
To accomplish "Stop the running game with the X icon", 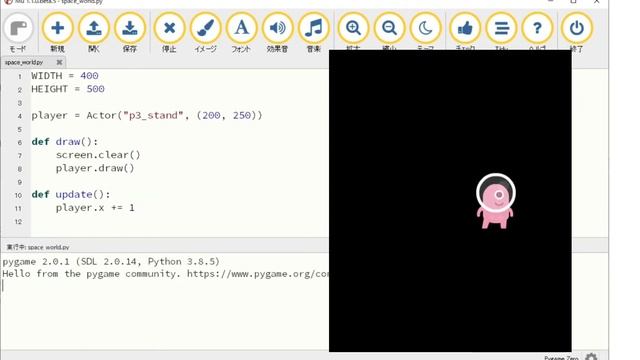I will (x=169, y=28).
